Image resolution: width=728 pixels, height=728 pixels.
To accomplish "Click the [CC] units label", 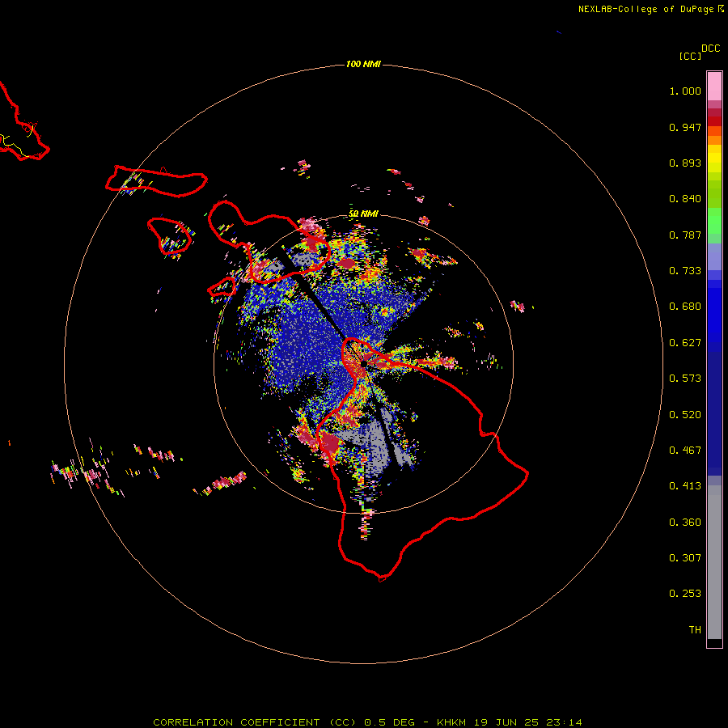I will click(x=690, y=56).
